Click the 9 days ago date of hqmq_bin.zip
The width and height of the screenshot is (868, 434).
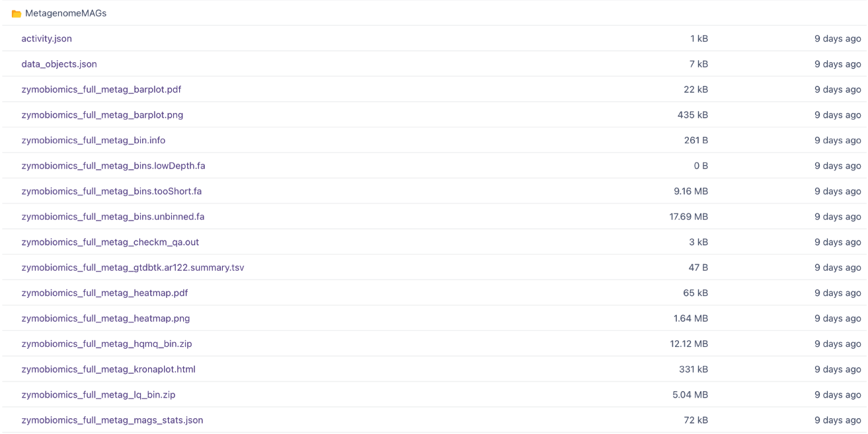coord(838,344)
